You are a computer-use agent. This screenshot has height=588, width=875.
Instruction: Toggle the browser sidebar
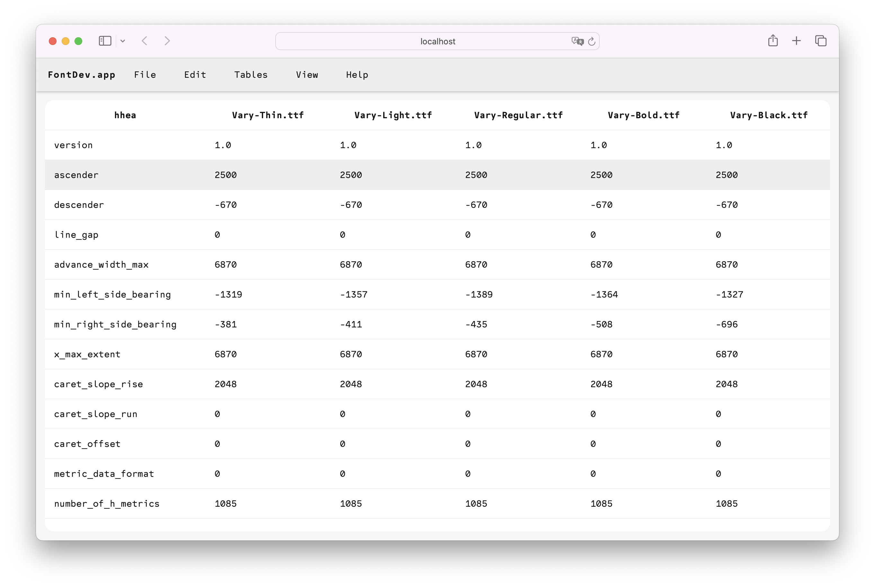(x=105, y=41)
